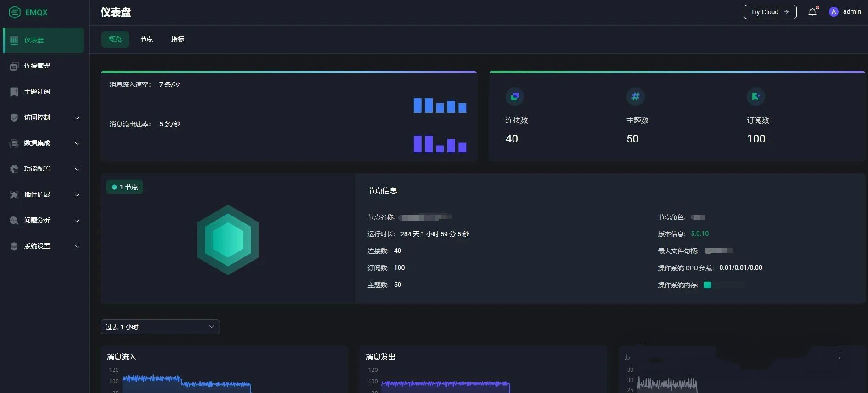Screen dimensions: 868x393
Task: Click the 主题数 hash icon
Action: point(636,97)
